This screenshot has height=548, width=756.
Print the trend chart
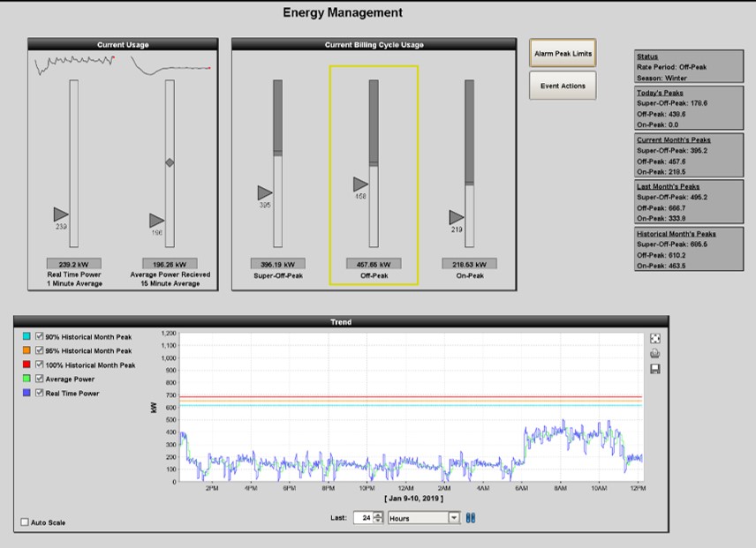(x=654, y=353)
